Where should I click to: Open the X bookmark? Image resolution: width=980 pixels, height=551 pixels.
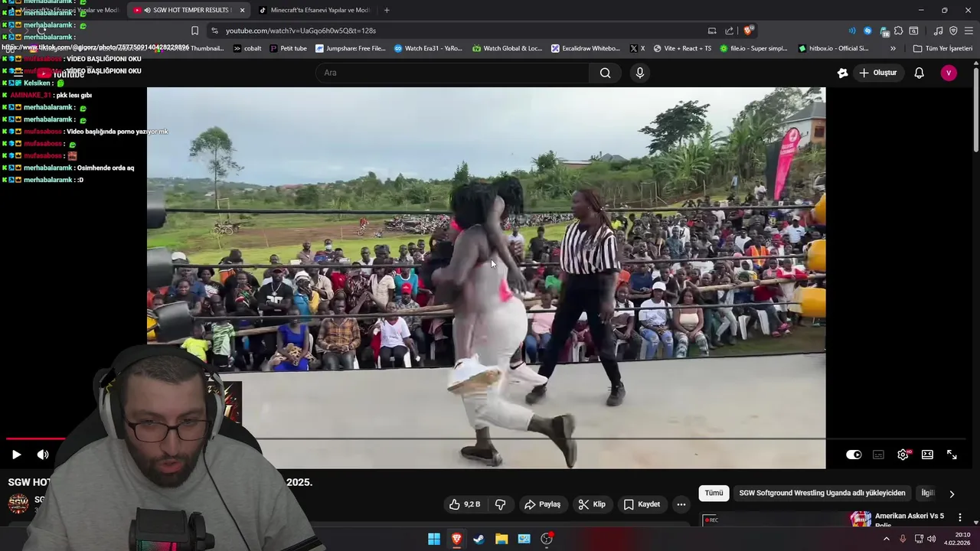click(637, 48)
